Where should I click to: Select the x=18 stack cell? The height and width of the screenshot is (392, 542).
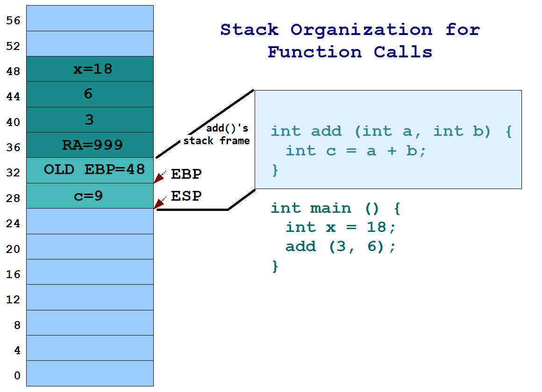pyautogui.click(x=90, y=69)
